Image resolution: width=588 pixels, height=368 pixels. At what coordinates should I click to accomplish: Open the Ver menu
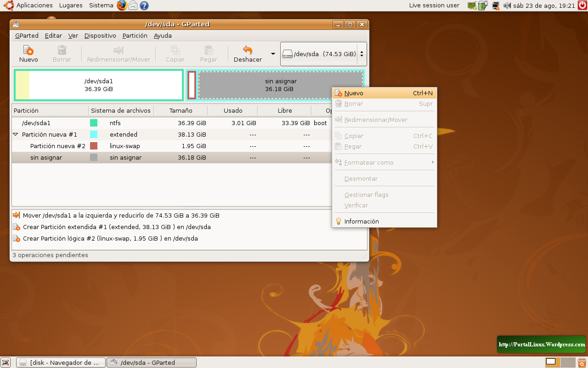73,35
